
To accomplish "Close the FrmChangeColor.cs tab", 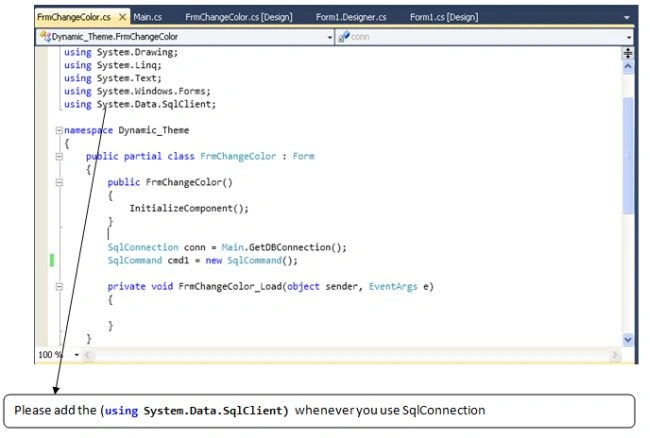I will (x=122, y=17).
